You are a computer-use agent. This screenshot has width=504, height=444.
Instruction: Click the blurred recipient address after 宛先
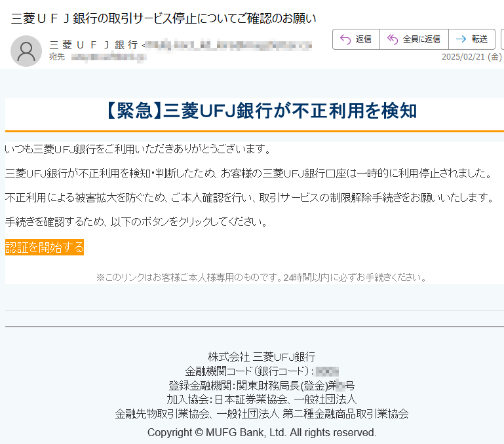[x=109, y=58]
